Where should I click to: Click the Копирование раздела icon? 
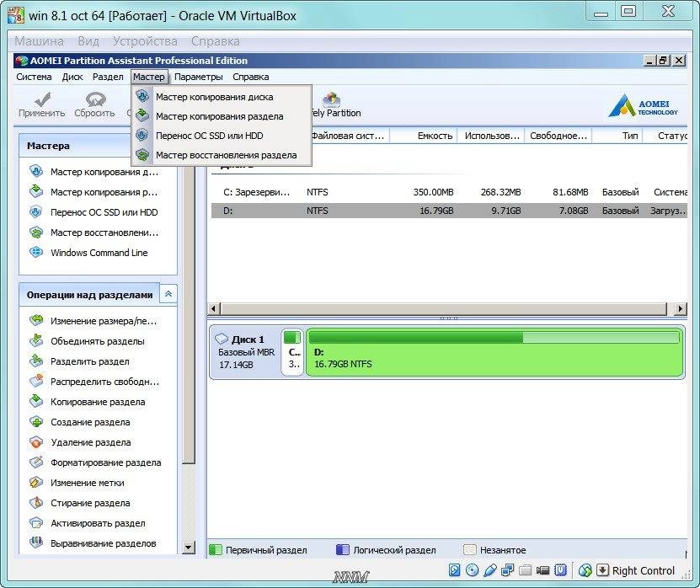click(36, 401)
